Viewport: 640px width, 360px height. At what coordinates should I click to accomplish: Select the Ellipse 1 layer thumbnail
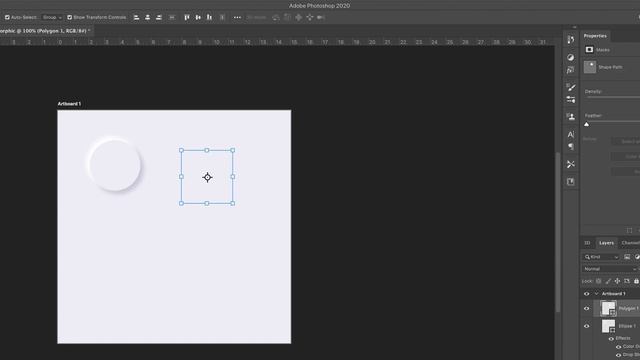click(x=608, y=326)
